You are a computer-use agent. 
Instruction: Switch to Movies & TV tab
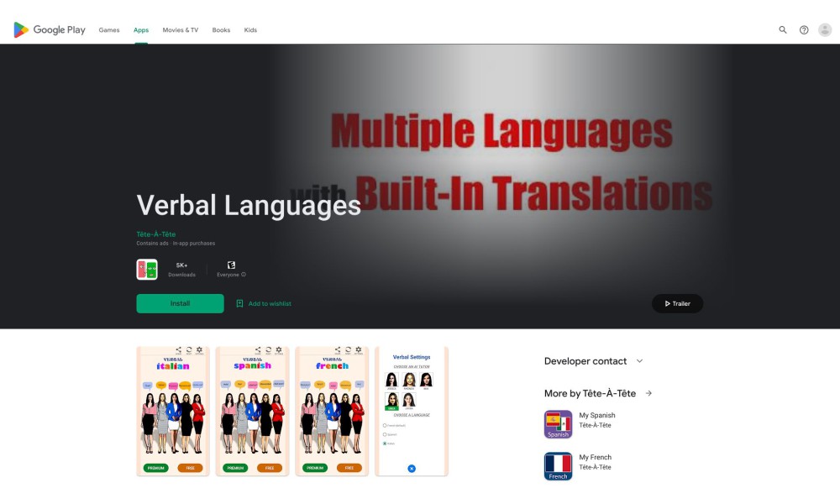point(180,30)
